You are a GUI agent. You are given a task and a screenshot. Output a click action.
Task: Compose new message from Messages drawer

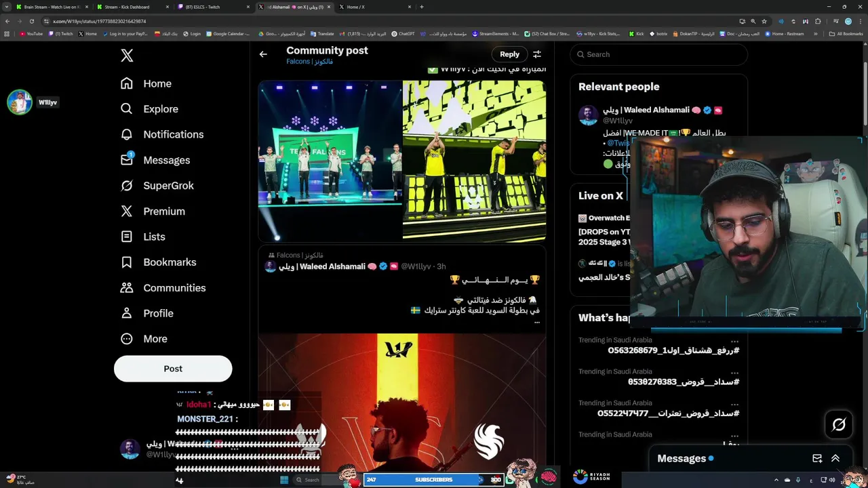817,459
